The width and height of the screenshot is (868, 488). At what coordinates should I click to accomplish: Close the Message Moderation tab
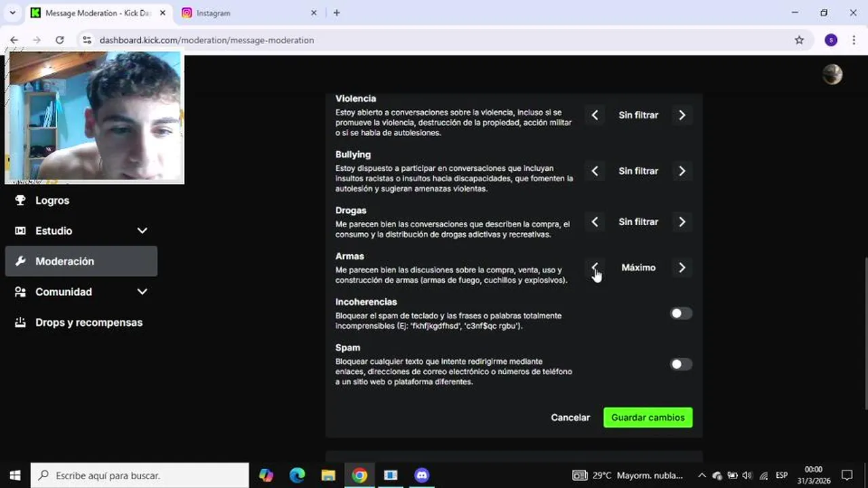[x=162, y=13]
